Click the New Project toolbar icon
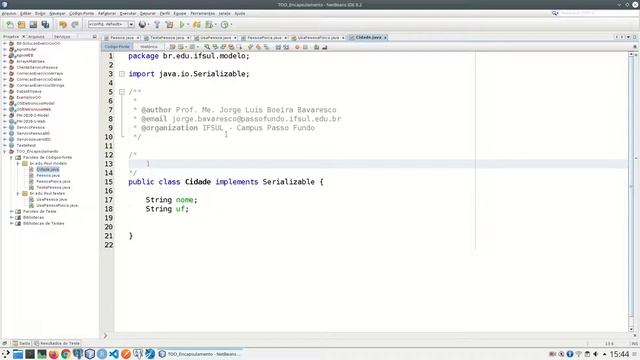 (21, 24)
